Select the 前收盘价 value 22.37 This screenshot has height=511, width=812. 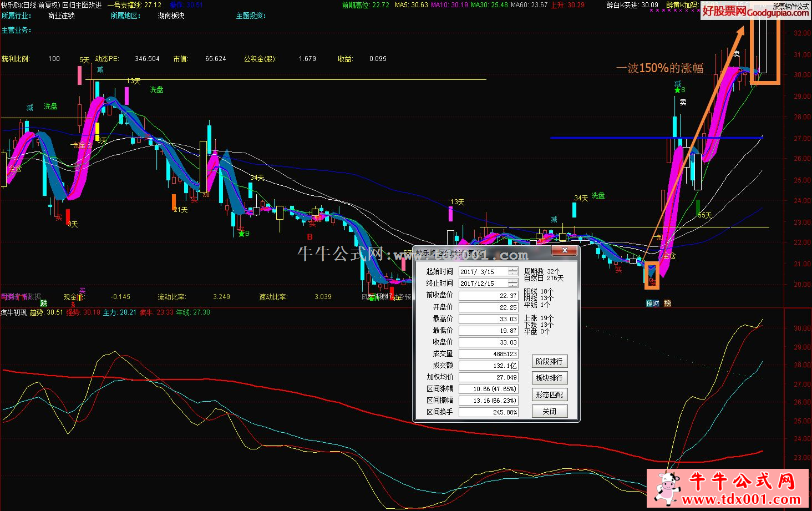click(x=489, y=296)
